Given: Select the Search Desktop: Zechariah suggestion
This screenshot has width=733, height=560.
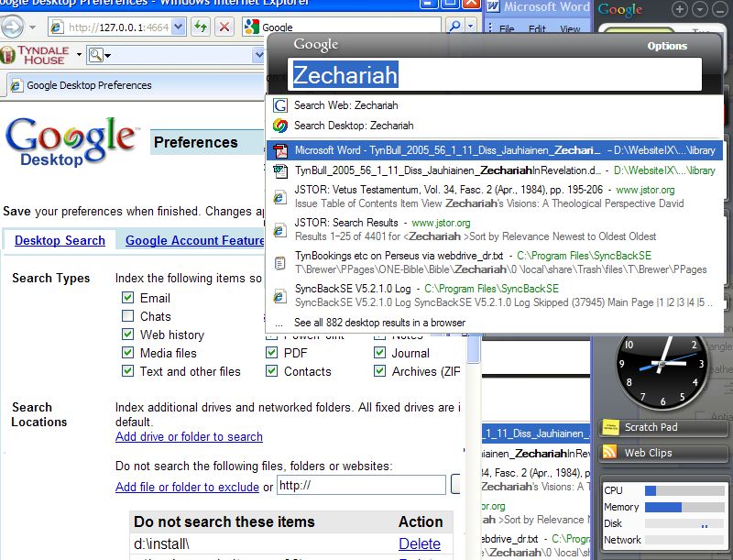Looking at the screenshot, I should [495, 126].
